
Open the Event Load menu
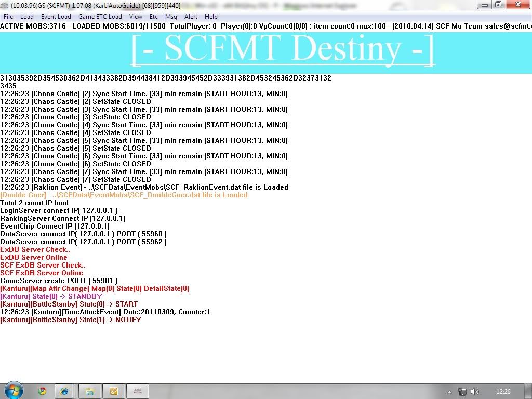[x=56, y=17]
